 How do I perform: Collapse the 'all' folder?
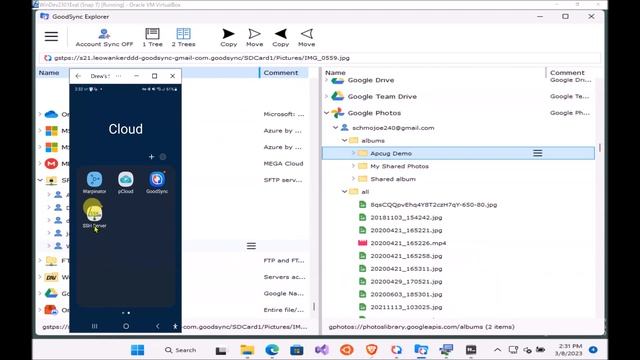(344, 191)
